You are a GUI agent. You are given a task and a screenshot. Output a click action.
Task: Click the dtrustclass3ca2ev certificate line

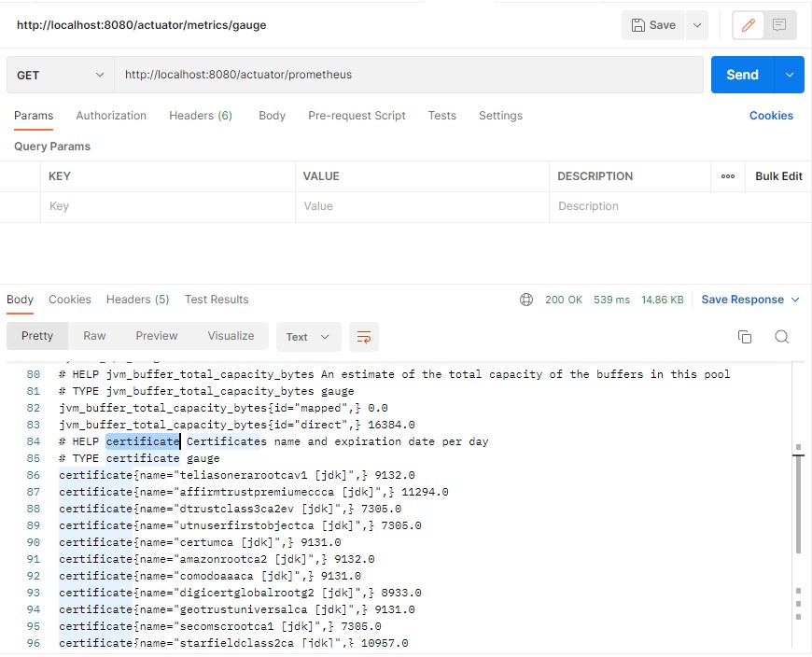point(230,509)
